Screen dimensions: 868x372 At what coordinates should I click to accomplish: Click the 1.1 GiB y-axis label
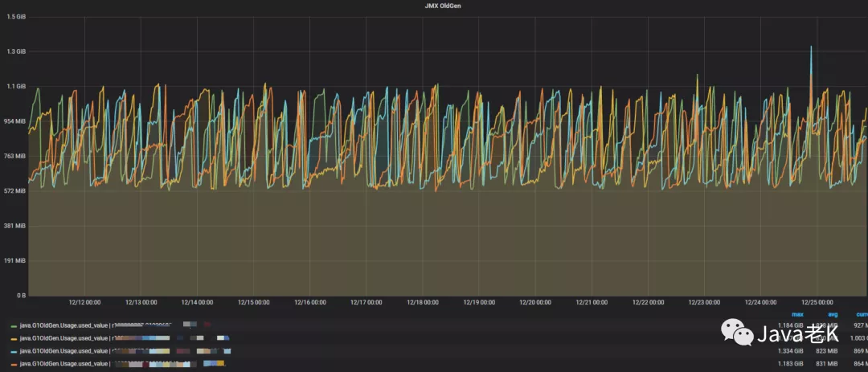click(15, 86)
